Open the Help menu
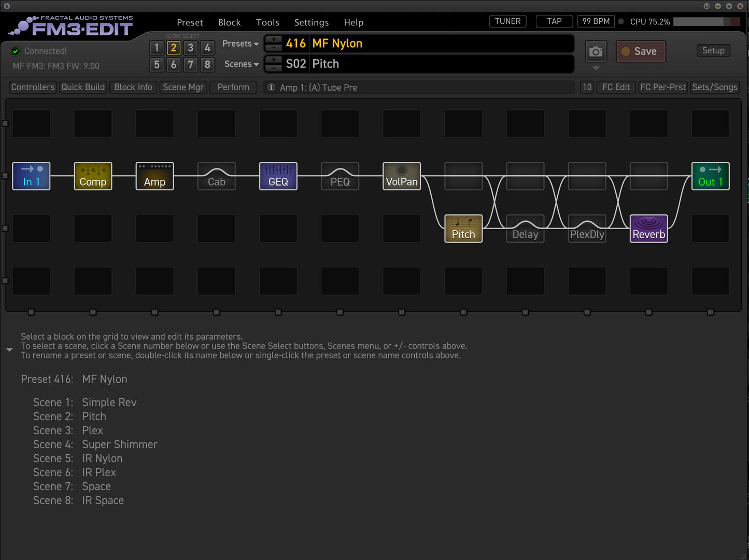The image size is (749, 560). tap(354, 22)
